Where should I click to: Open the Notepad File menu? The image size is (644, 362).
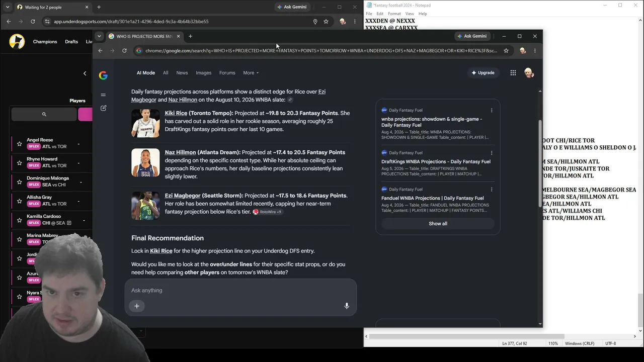[x=369, y=14]
